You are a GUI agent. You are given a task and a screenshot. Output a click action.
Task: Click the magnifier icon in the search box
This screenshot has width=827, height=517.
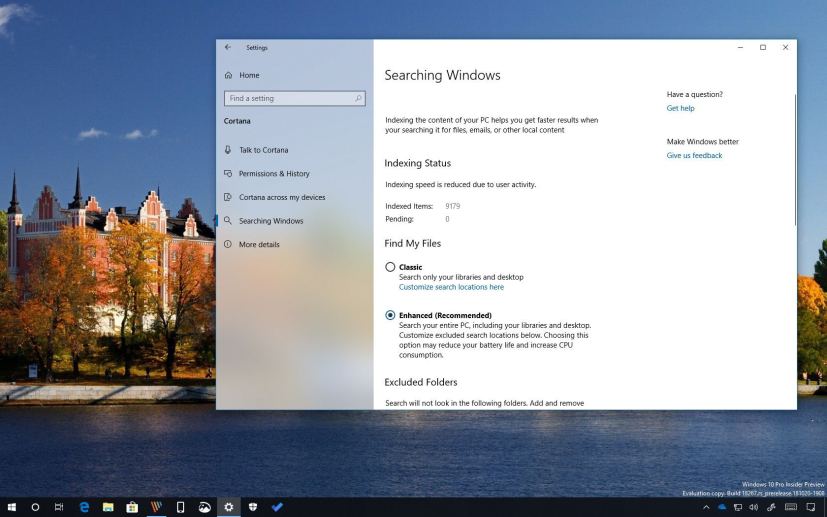358,99
